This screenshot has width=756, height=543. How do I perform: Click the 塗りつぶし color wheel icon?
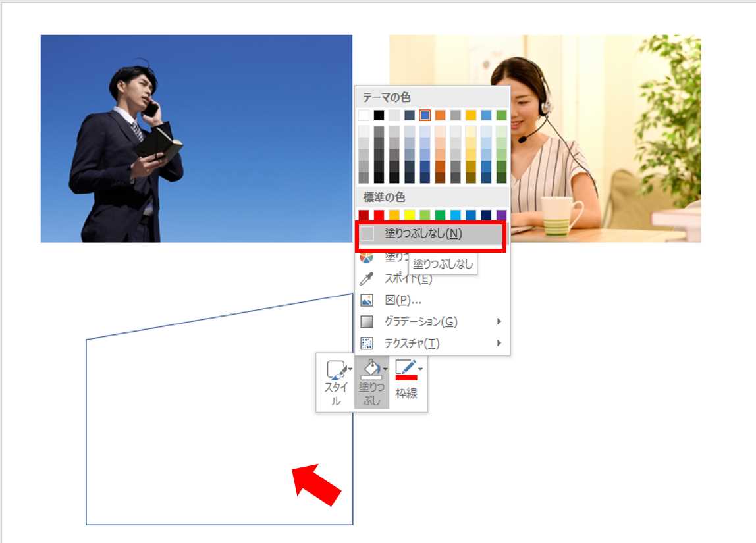(x=366, y=258)
